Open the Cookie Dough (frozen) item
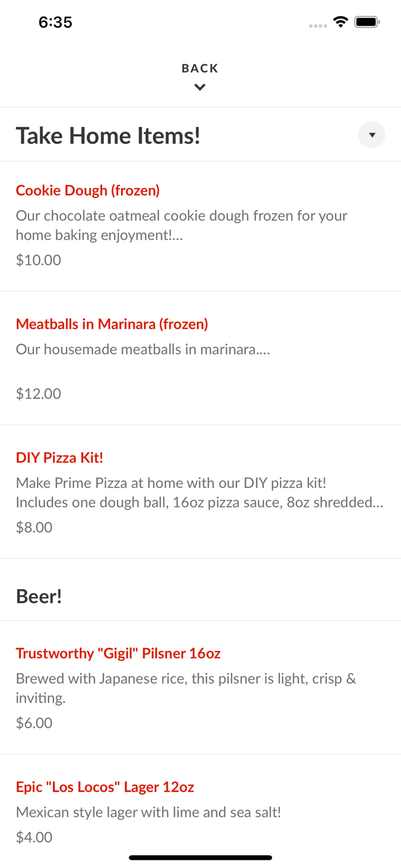Image resolution: width=401 pixels, height=868 pixels. (87, 190)
